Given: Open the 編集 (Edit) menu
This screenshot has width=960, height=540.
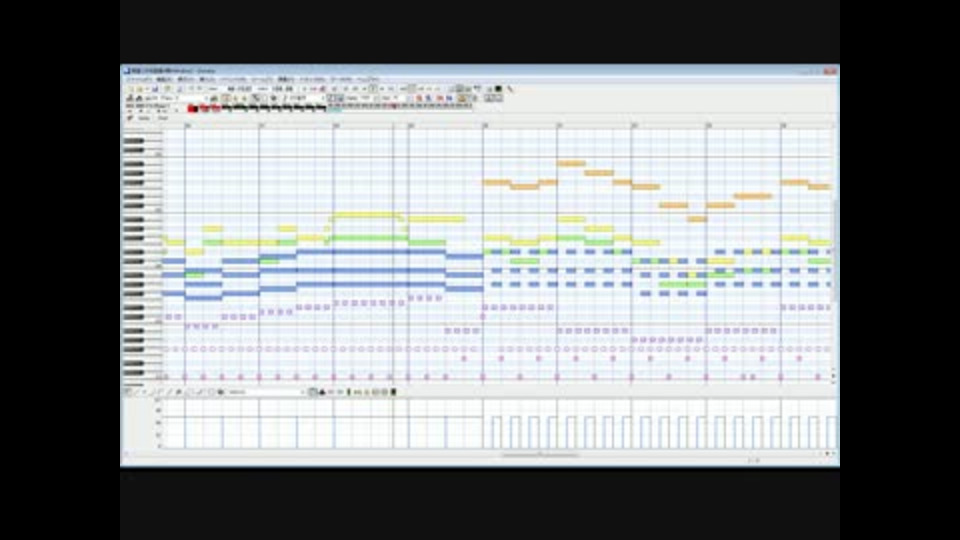Looking at the screenshot, I should [x=164, y=79].
